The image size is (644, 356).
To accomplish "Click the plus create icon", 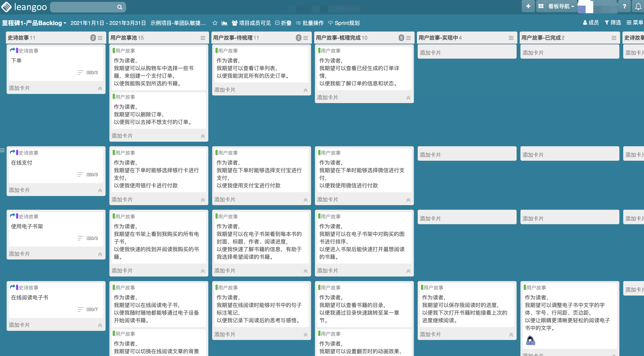I will (x=528, y=6).
